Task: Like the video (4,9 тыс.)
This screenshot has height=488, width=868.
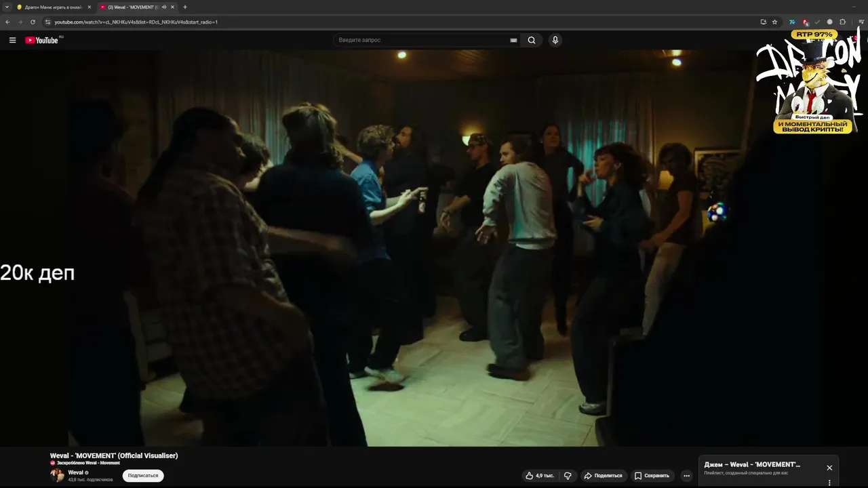Action: point(540,476)
